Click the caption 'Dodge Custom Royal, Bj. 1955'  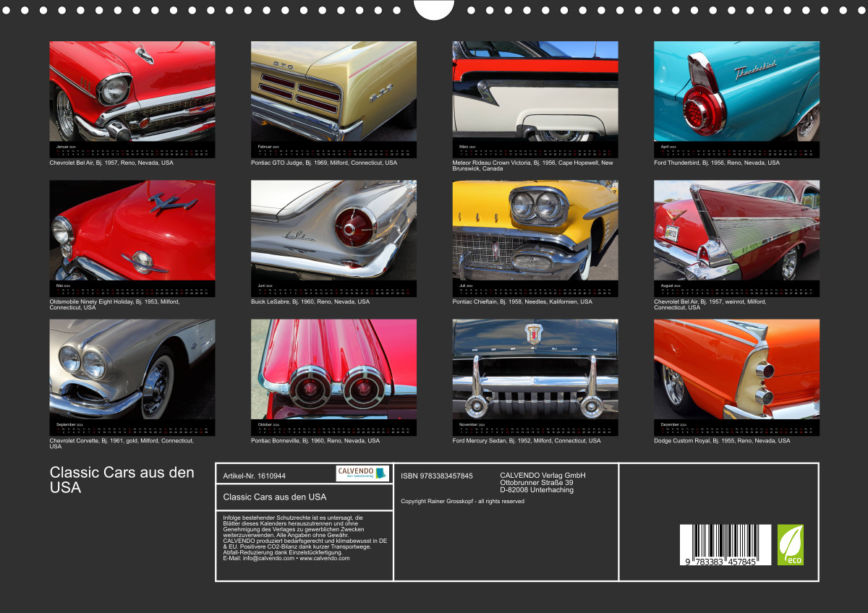pos(722,440)
